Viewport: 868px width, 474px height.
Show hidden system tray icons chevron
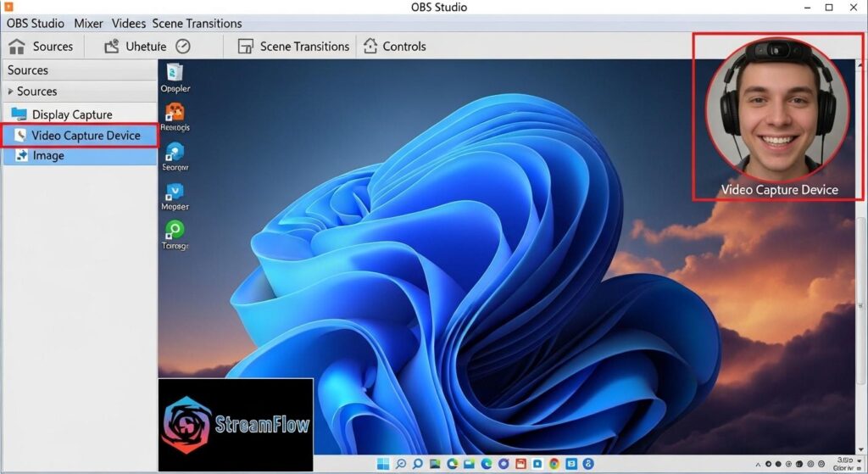click(759, 464)
